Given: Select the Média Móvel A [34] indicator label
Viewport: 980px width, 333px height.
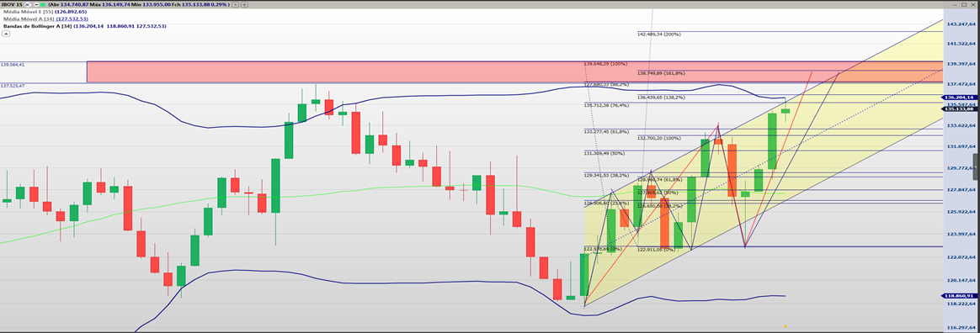Looking at the screenshot, I should point(29,19).
